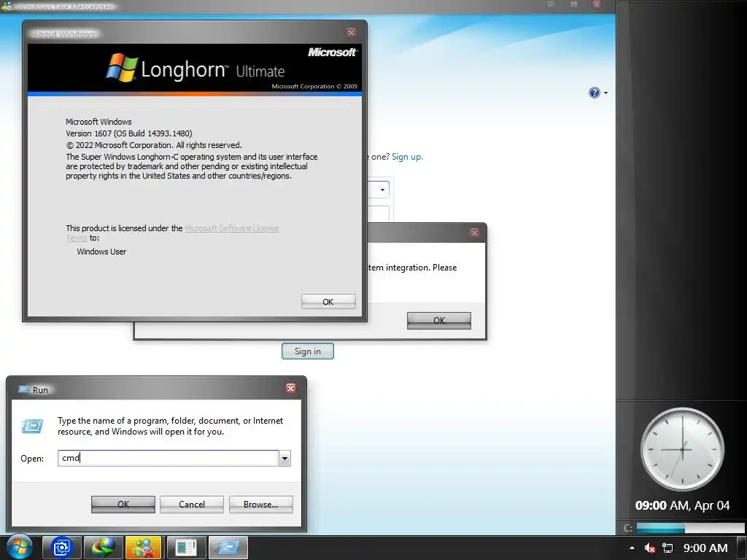Confirm the Run dialog with OK
Image resolution: width=747 pixels, height=560 pixels.
123,505
